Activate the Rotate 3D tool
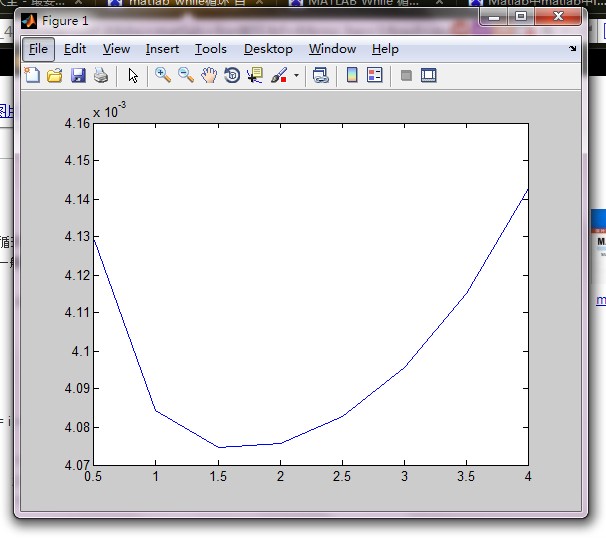 pos(232,75)
